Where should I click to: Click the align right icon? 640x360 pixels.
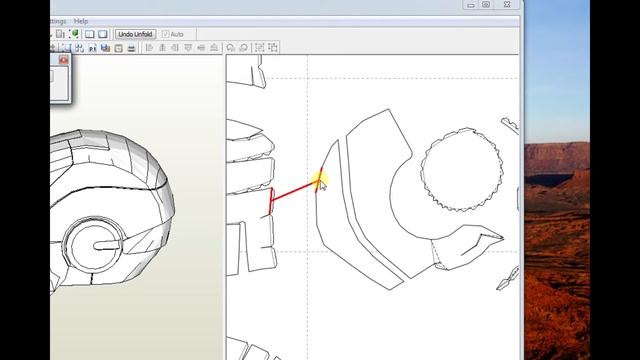175,48
